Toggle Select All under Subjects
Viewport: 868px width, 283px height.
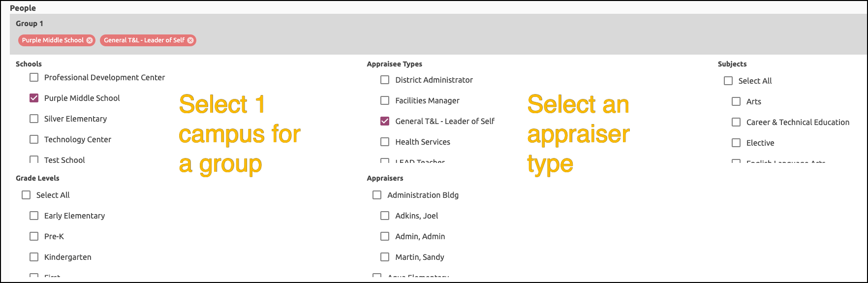(728, 81)
